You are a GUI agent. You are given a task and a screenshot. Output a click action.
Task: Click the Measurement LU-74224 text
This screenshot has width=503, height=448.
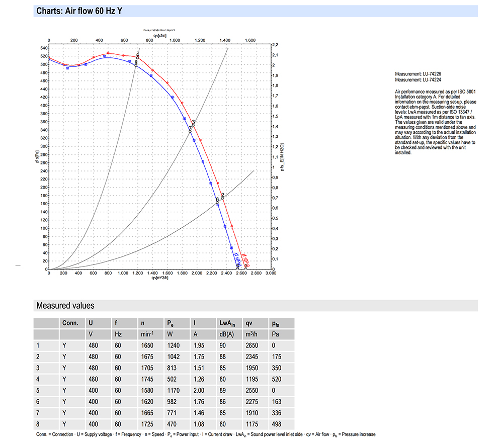[x=419, y=79]
